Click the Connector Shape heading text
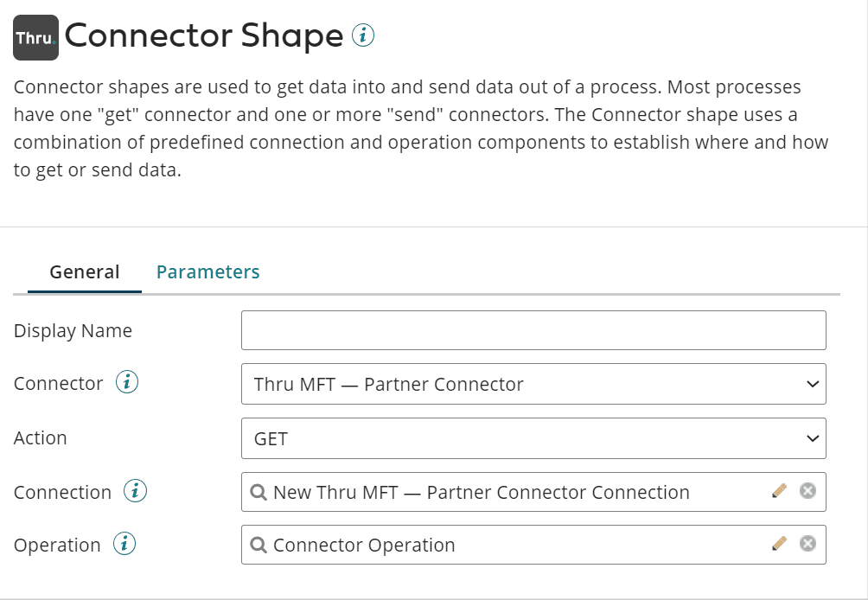 [204, 35]
